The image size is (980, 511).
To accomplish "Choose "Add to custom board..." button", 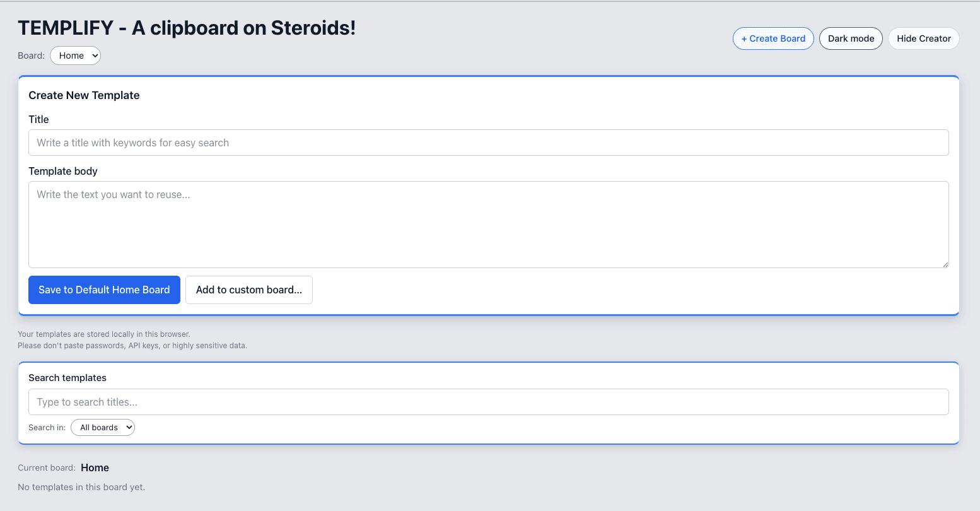I will point(248,290).
